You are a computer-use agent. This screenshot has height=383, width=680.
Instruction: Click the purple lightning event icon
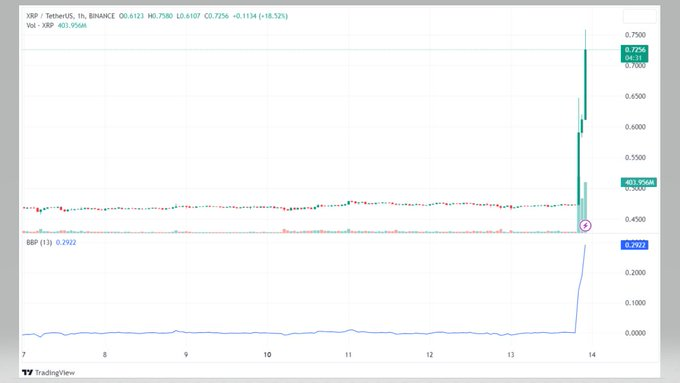[x=585, y=226]
